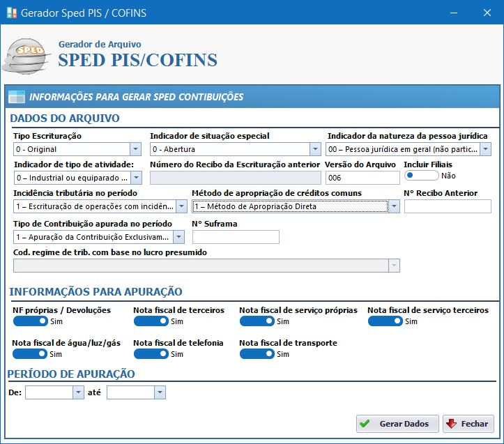Open Indicador da natureza da pessoa jurídica dropdown
Screen dimensions: 504x444
point(485,149)
